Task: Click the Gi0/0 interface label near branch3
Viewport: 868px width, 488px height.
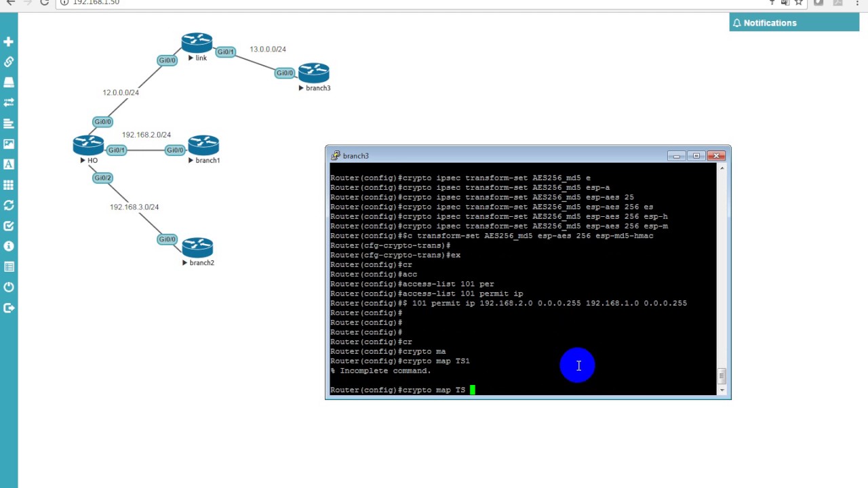Action: click(x=285, y=73)
